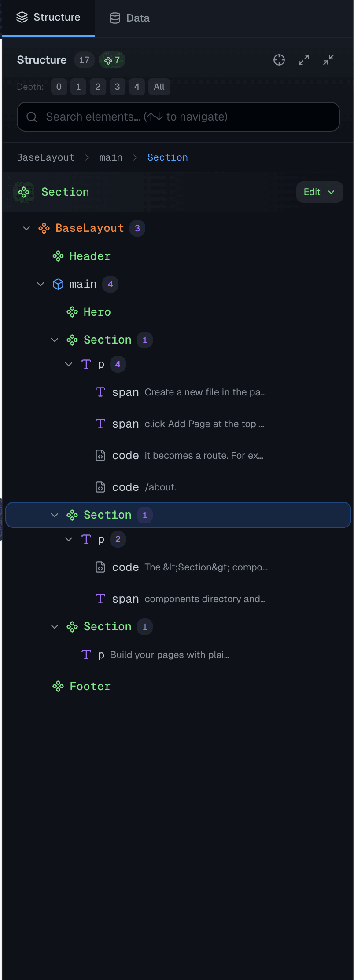Screen dimensions: 354x980
Task: Click the expand-all diagonal arrows icon
Action: click(303, 60)
